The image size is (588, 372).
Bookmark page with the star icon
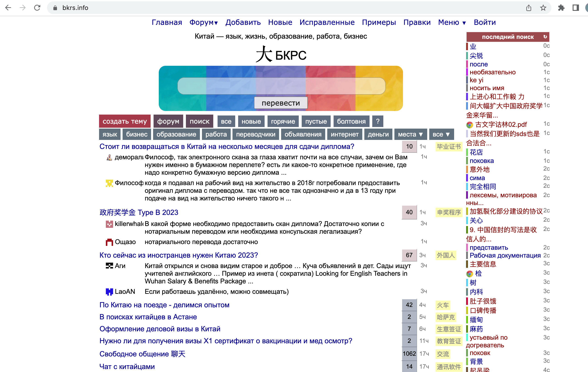click(x=543, y=8)
